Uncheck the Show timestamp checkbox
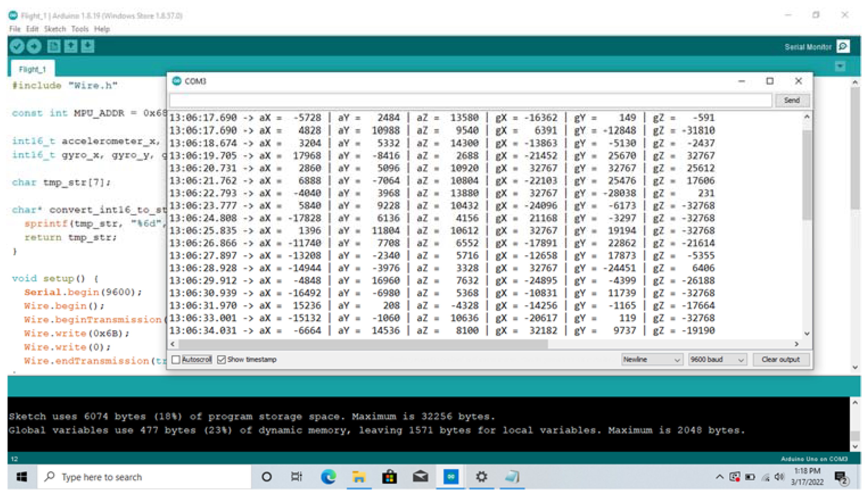 pos(222,359)
